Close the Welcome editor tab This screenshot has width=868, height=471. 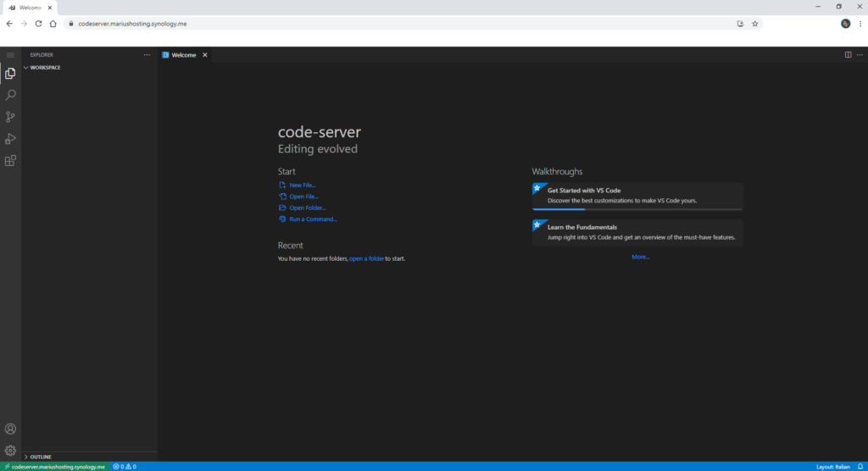[x=205, y=55]
